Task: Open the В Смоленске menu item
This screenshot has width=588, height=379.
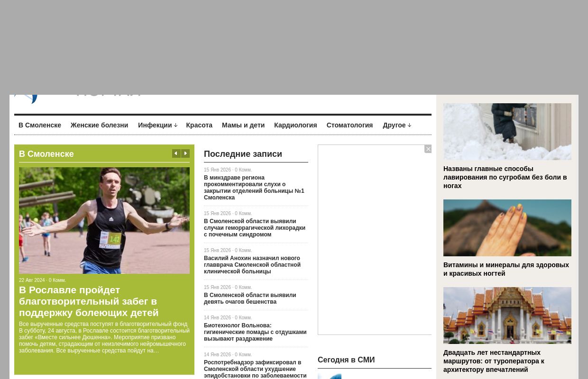Action: [x=40, y=125]
